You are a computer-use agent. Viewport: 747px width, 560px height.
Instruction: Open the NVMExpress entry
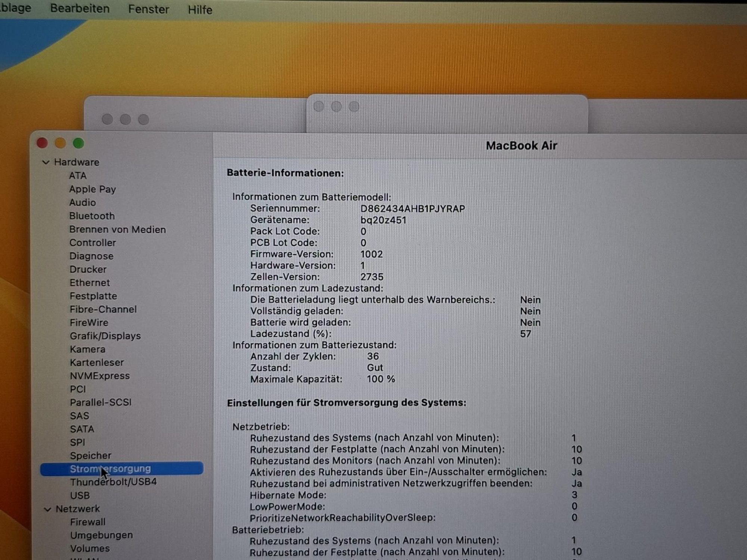tap(100, 376)
